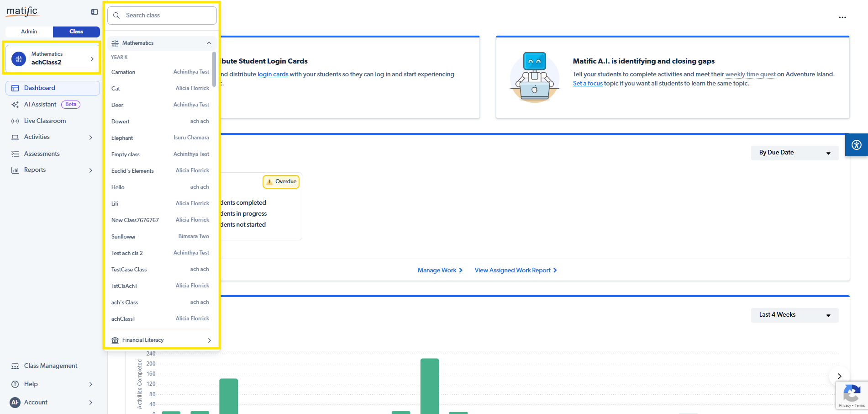Screen dimensions: 868x414
Task: Click the AF account avatar
Action: [x=15, y=402]
